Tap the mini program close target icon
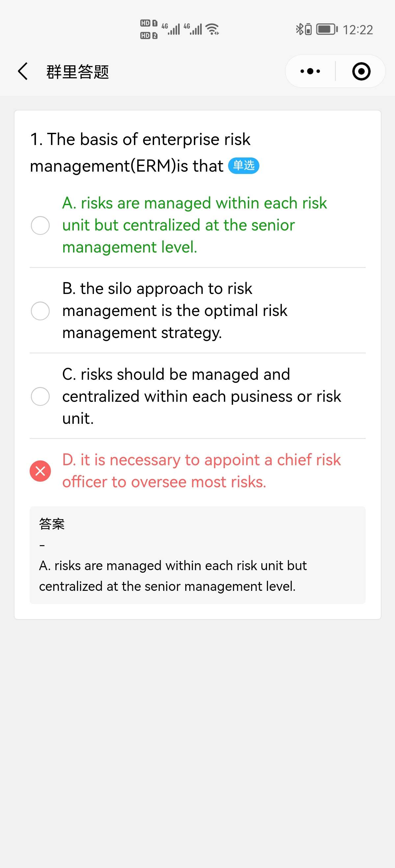This screenshot has height=868, width=395. click(x=361, y=71)
